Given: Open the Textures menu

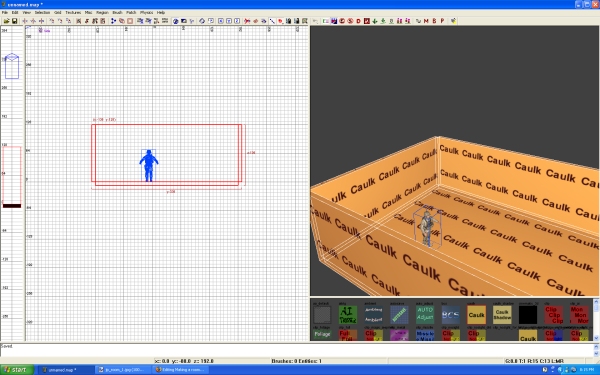Looking at the screenshot, I should click(x=73, y=13).
